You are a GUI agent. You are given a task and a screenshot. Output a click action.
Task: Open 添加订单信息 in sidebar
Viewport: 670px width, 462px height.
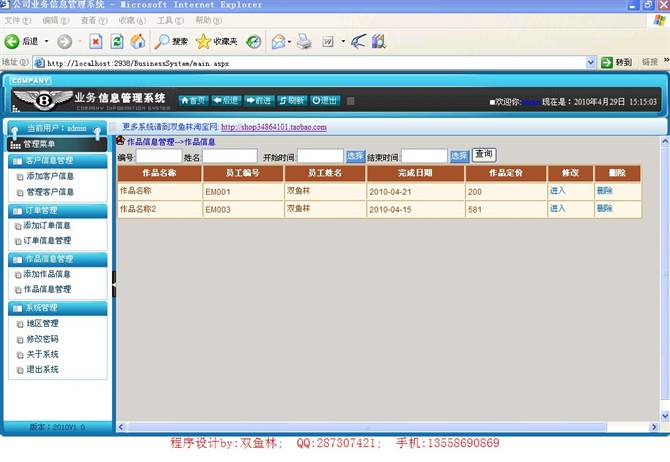click(x=47, y=225)
